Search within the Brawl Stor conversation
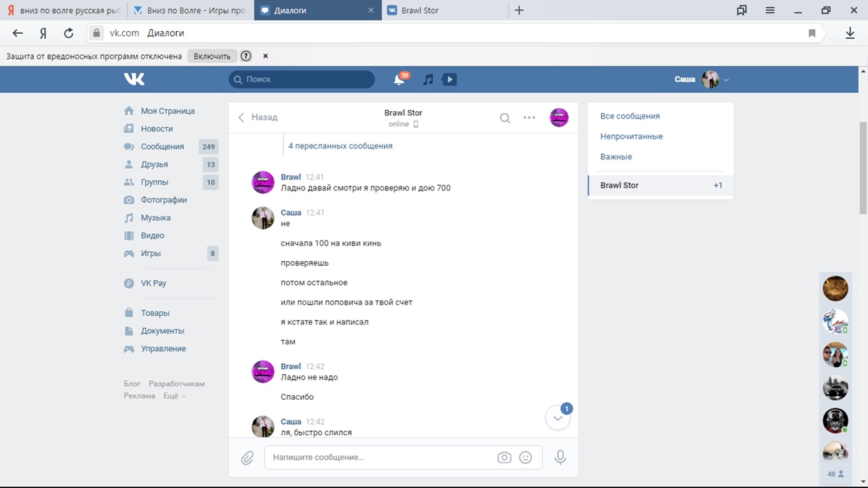This screenshot has width=868, height=488. (x=505, y=118)
